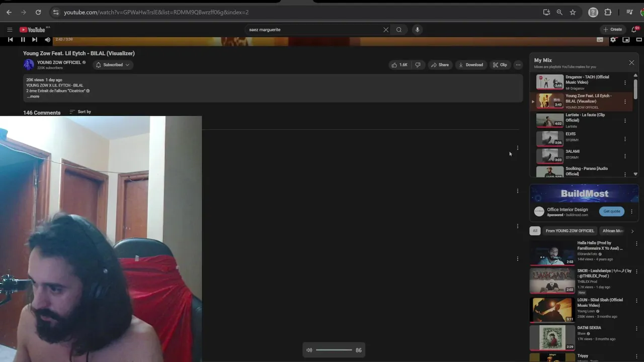Viewport: 644px width, 362px height.
Task: Mute the player volume speaker icon
Action: [x=47, y=39]
